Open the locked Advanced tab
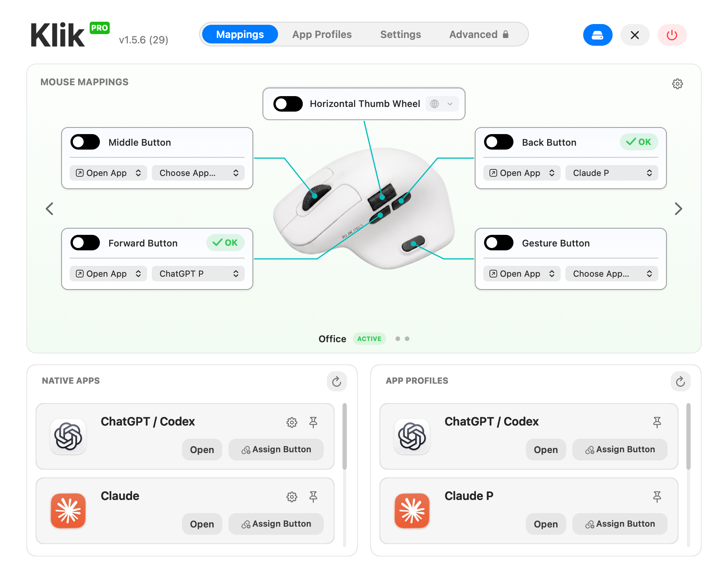Image resolution: width=728 pixels, height=572 pixels. [x=479, y=34]
